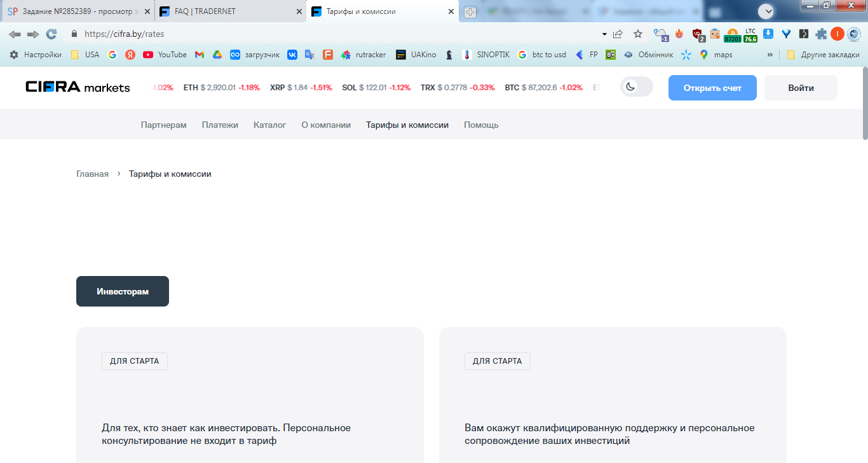The image size is (868, 463).
Task: Open the YouTube bookmark
Action: pos(165,55)
